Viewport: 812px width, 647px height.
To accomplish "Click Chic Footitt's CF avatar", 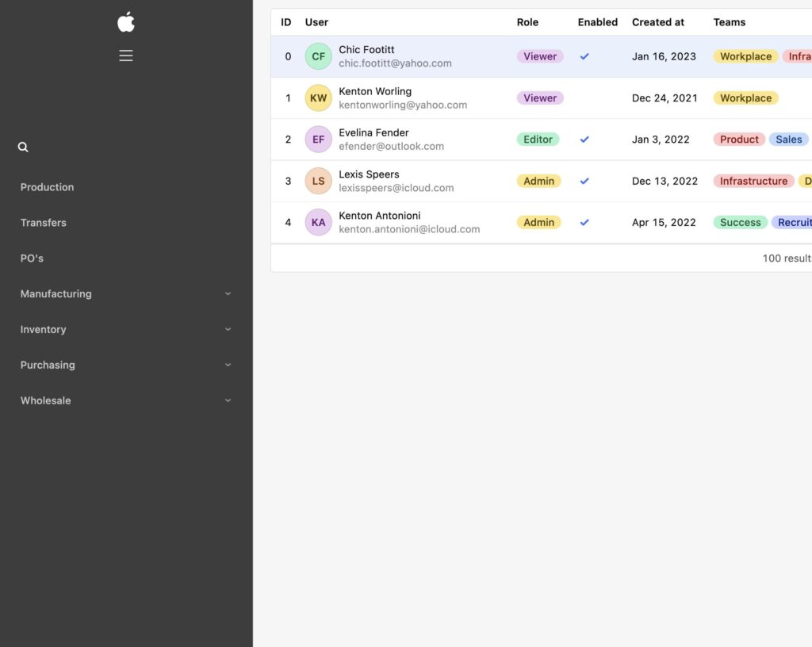I will [318, 56].
